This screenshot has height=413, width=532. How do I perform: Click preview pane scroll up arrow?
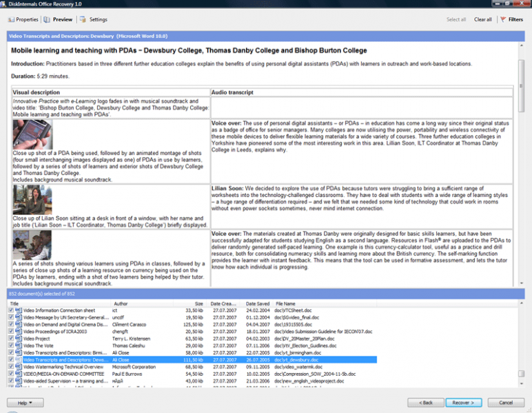[x=521, y=45]
